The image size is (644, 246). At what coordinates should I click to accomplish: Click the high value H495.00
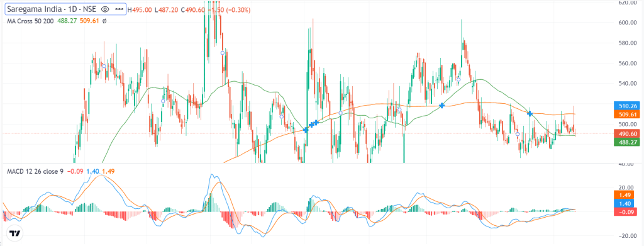coord(140,9)
